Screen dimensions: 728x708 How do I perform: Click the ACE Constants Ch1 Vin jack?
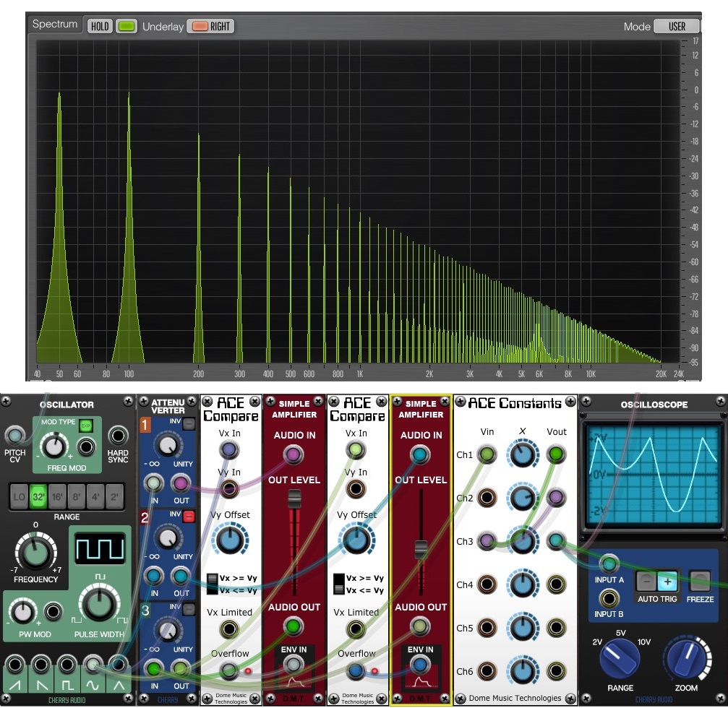pos(487,454)
